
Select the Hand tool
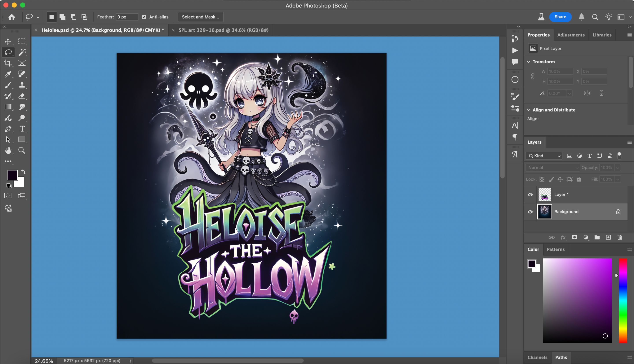8,150
